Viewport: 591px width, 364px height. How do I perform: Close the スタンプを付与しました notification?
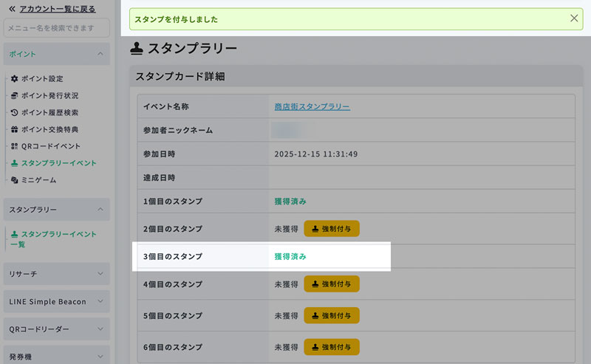point(574,18)
